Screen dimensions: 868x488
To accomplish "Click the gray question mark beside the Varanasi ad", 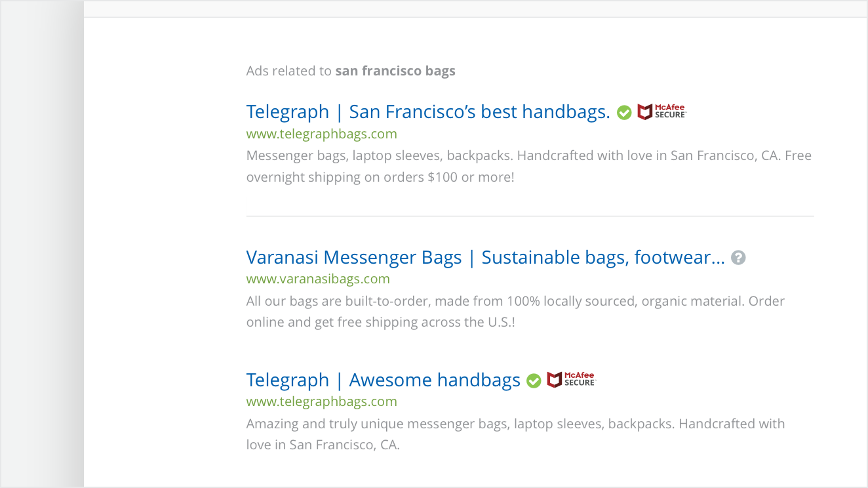I will [x=738, y=258].
